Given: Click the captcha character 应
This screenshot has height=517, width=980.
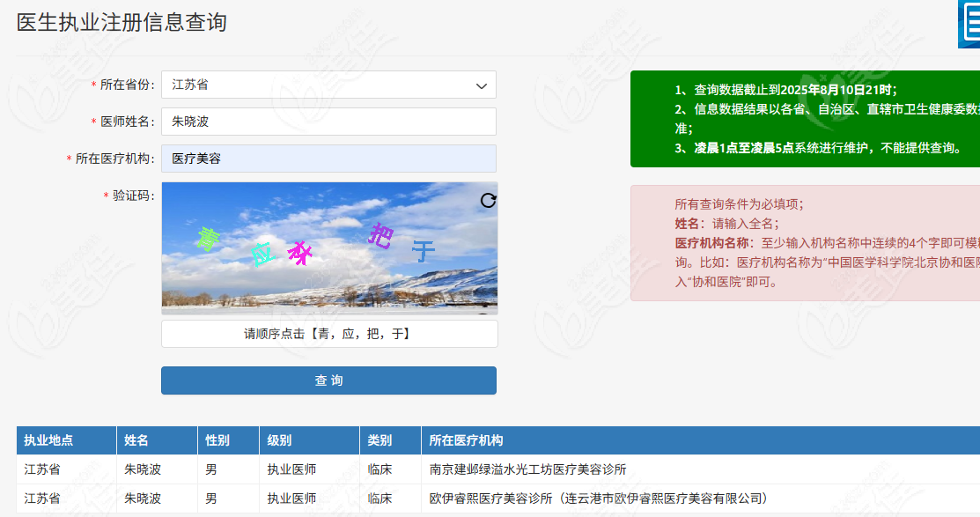Looking at the screenshot, I should 264,253.
